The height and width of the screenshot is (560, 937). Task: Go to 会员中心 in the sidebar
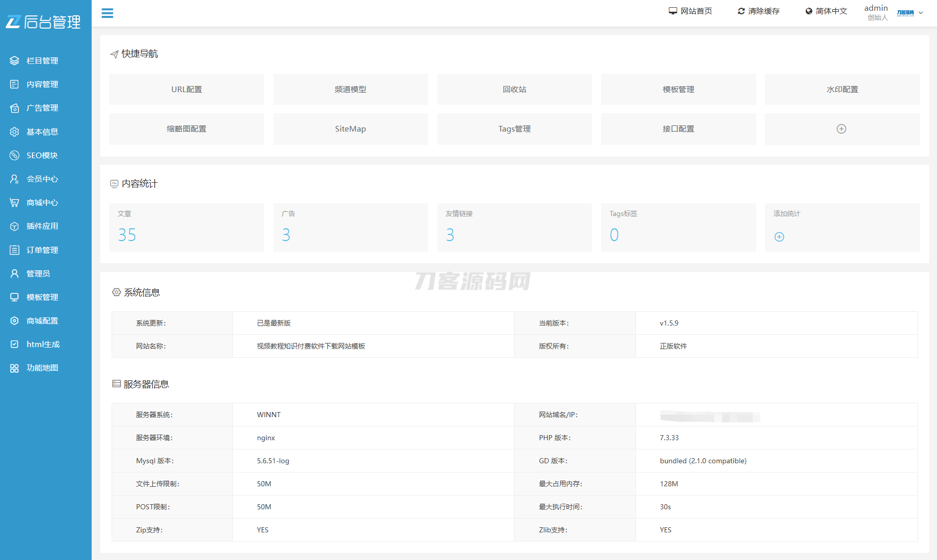pos(42,179)
